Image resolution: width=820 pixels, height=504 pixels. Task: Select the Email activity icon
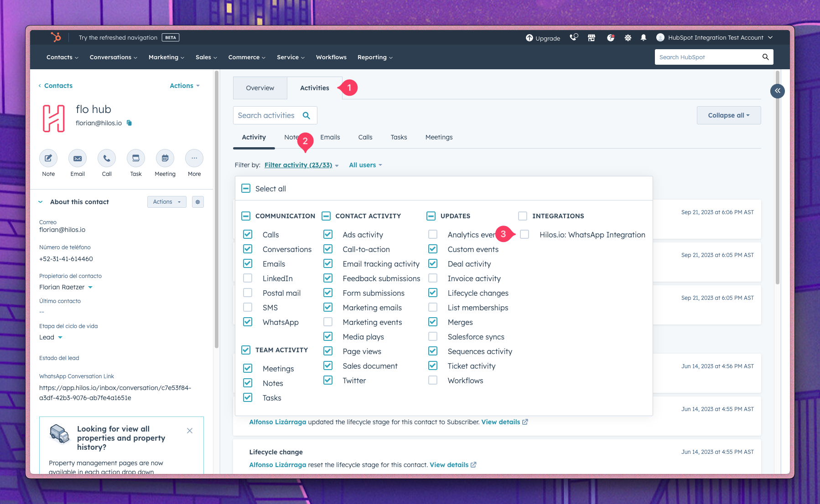[x=77, y=158]
